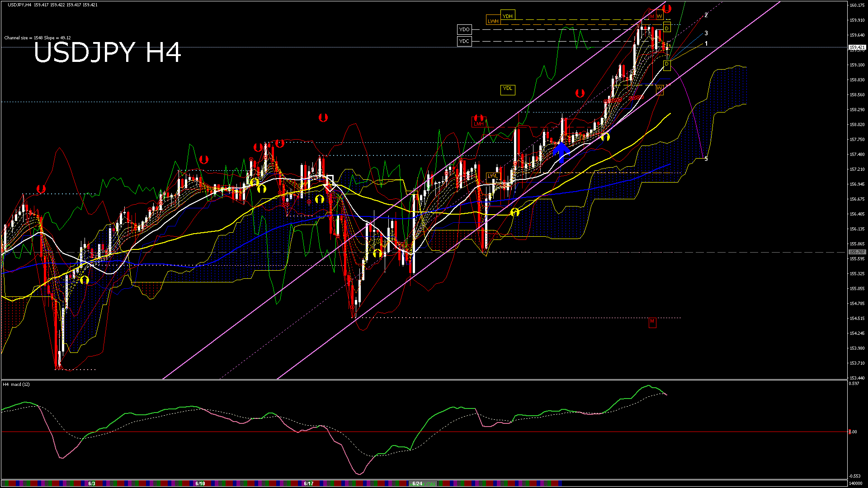Image resolution: width=868 pixels, height=488 pixels.
Task: Select the YDC level label box
Action: coord(464,41)
